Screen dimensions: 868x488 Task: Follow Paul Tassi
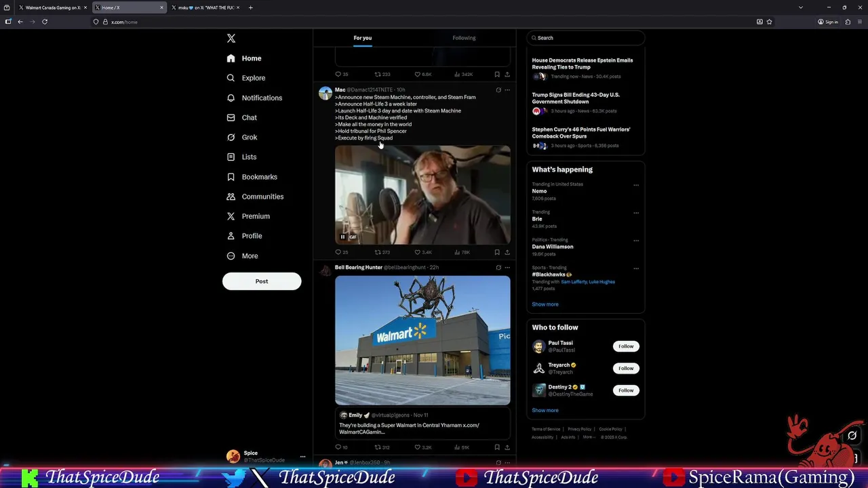click(x=626, y=346)
